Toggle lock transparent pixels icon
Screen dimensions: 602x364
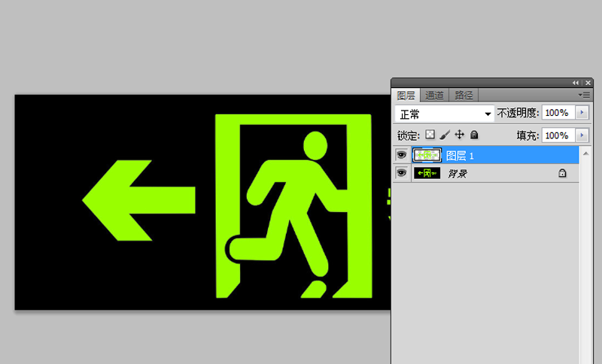[x=430, y=135]
